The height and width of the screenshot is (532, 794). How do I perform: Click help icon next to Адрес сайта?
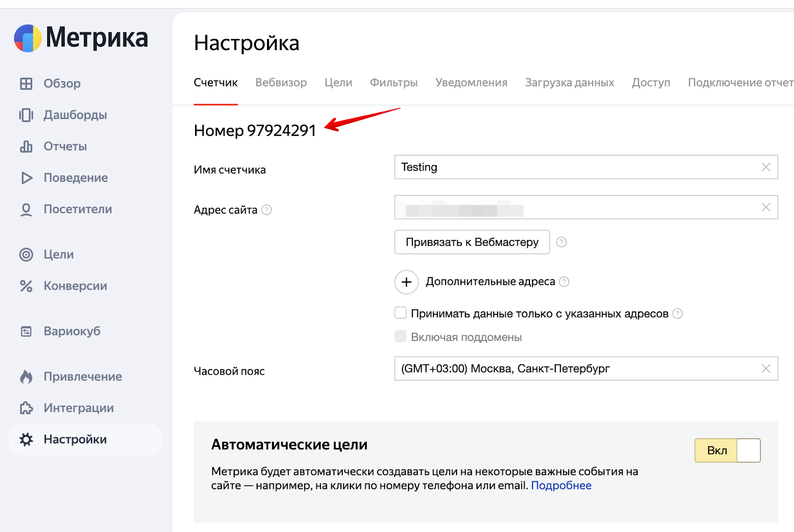(266, 210)
